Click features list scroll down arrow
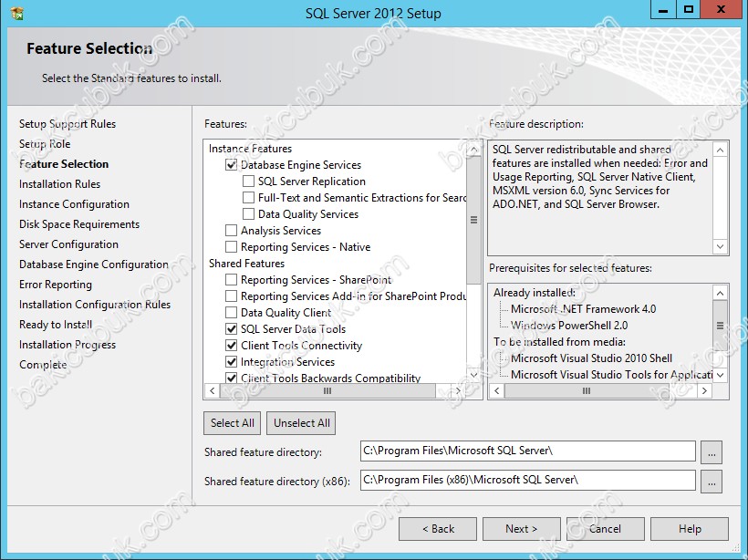The width and height of the screenshot is (748, 560). (473, 375)
